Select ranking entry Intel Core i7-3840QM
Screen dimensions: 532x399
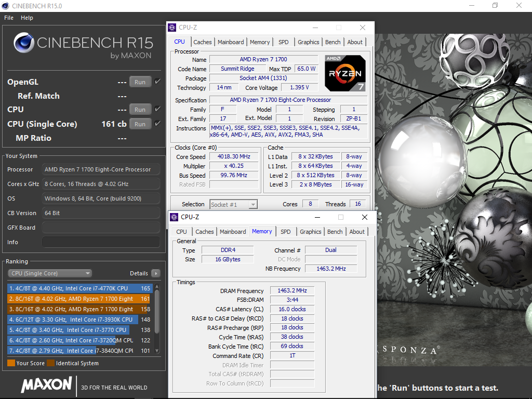pyautogui.click(x=79, y=351)
